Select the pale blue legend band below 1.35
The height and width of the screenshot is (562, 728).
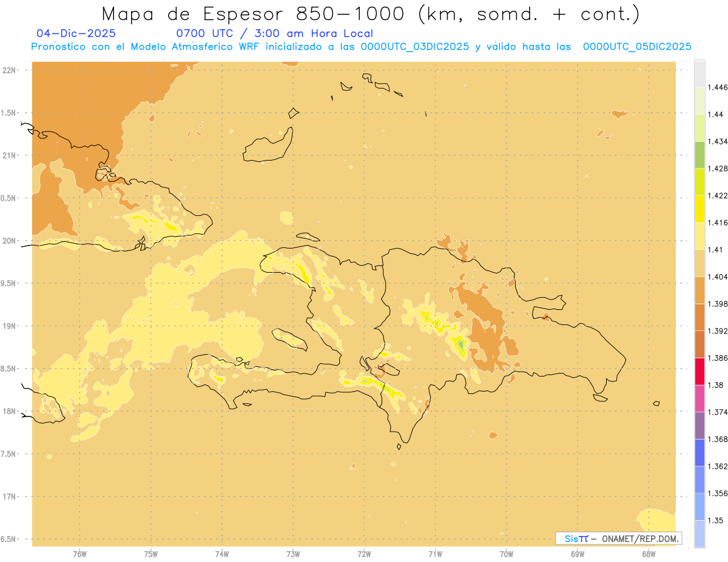pos(699,534)
